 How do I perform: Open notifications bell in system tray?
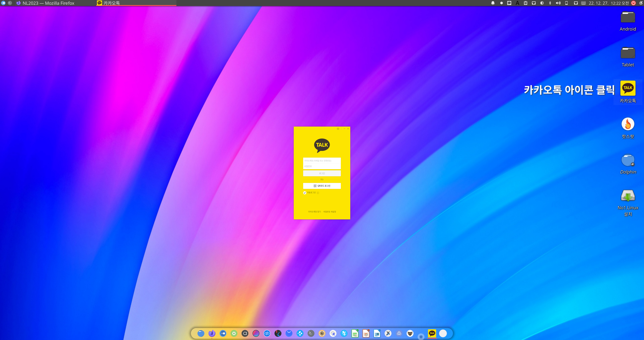pos(493,3)
